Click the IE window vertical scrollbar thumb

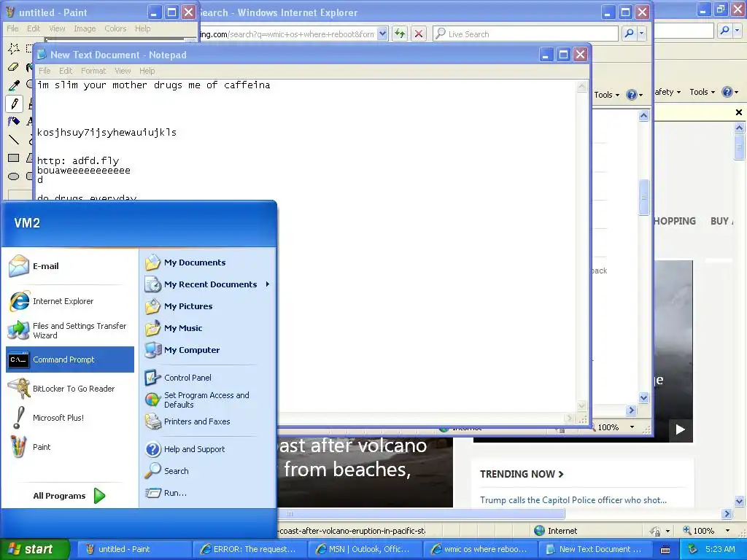(643, 197)
